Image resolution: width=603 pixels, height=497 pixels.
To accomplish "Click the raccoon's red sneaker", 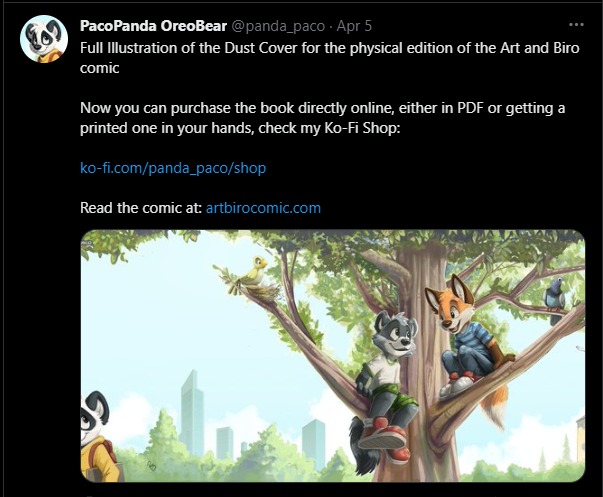I will pos(383,433).
